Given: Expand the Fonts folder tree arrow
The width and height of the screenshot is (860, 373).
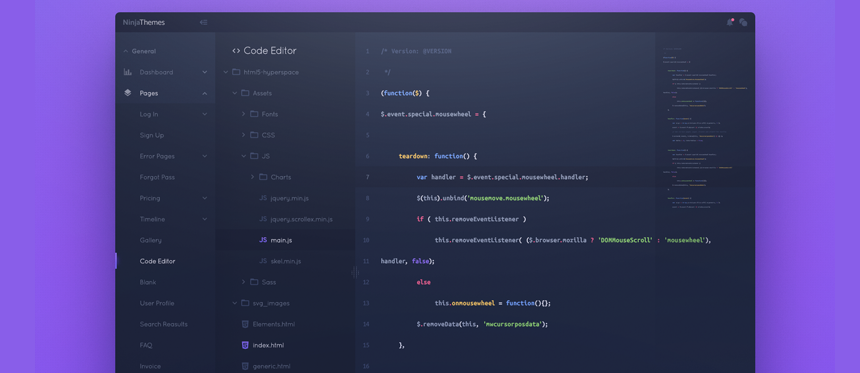Looking at the screenshot, I should point(244,114).
